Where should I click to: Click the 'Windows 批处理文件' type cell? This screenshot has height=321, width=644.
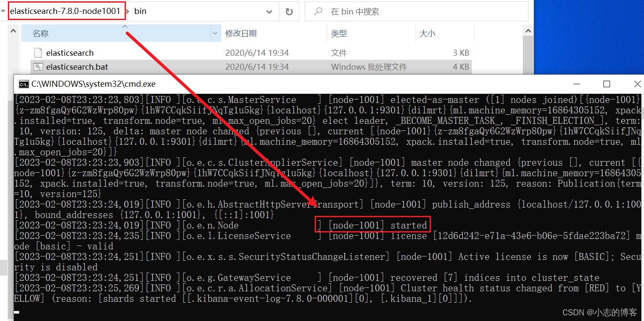369,67
